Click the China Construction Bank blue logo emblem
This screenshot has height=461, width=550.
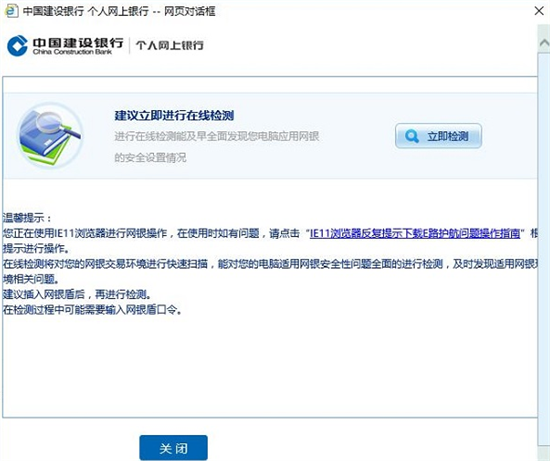17,46
